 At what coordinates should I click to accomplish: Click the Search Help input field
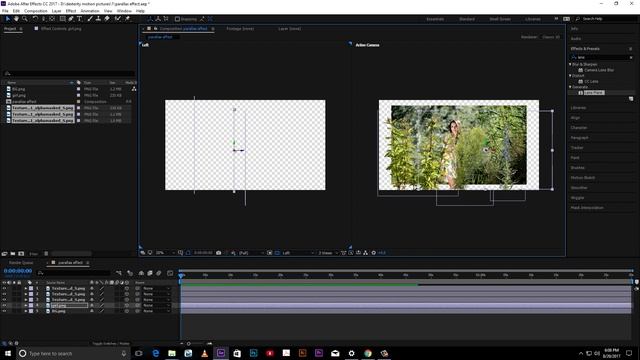pos(607,19)
